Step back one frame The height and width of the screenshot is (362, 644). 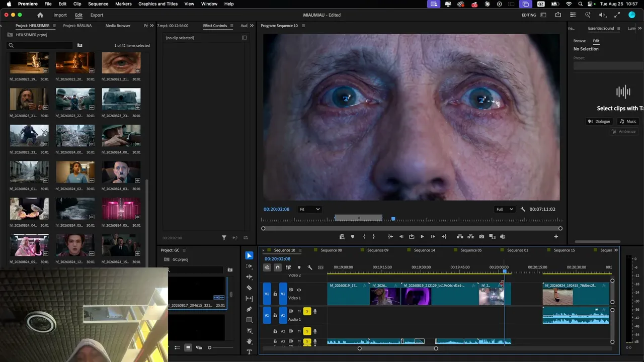[401, 237]
